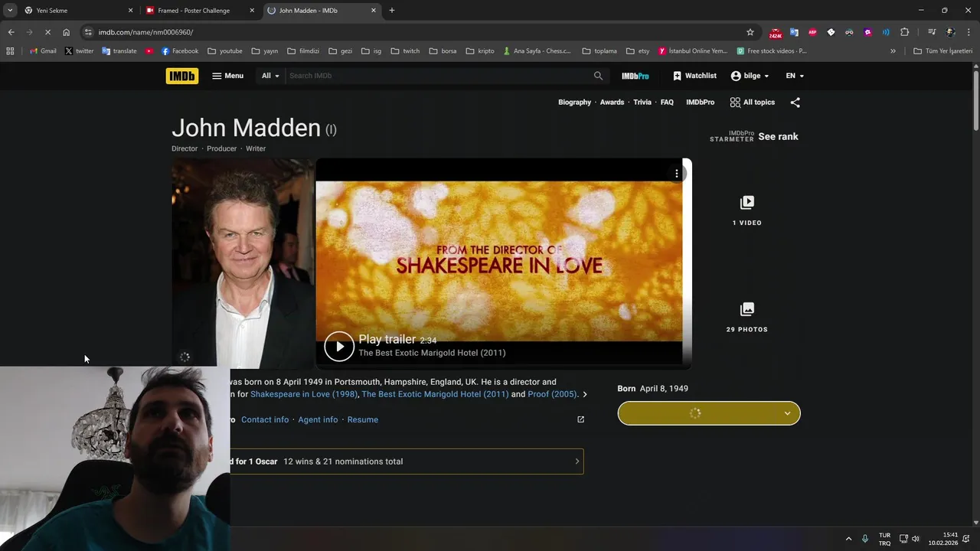Open the apps grid icon in bookmarks bar
Image resolution: width=980 pixels, height=551 pixels.
[x=10, y=51]
